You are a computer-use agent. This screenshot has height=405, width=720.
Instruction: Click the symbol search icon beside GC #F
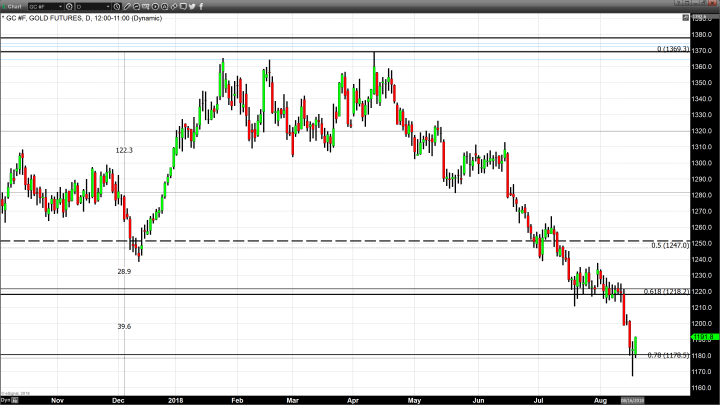click(69, 6)
